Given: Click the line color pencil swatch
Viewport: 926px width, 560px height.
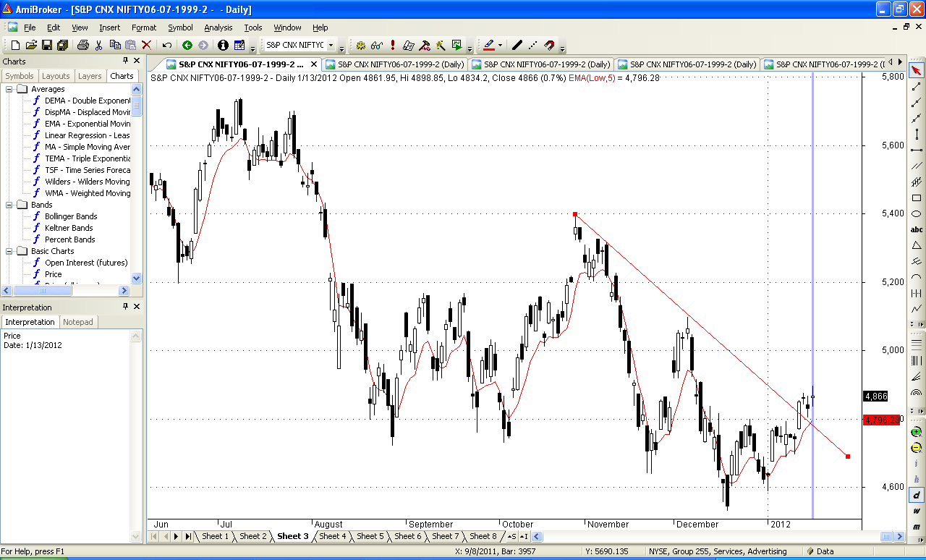Looking at the screenshot, I should click(488, 45).
